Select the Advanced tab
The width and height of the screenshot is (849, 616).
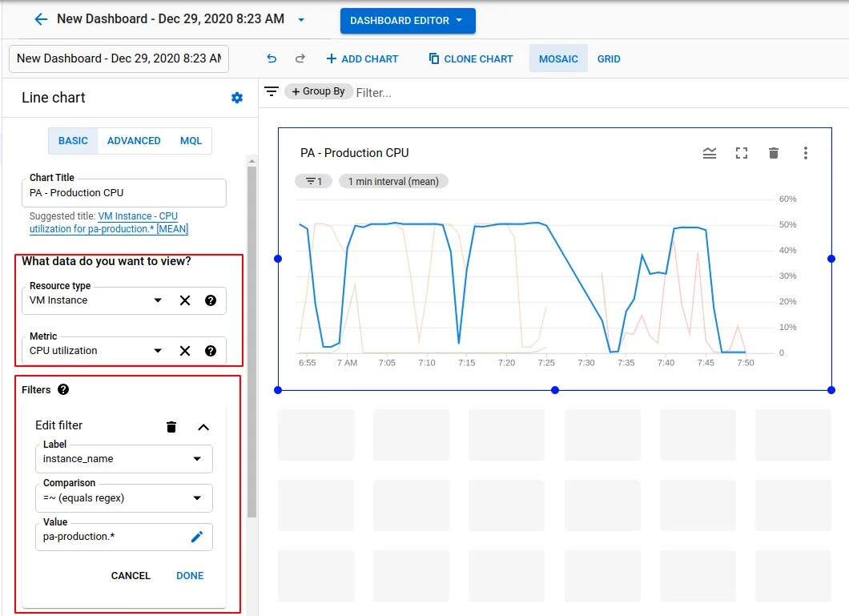134,141
